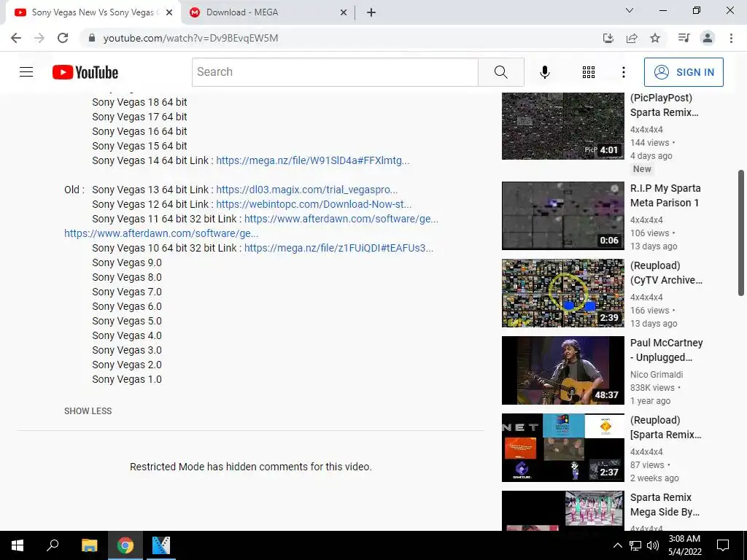Open Sparta Remix reupload 2:37 thumbnail

point(562,448)
